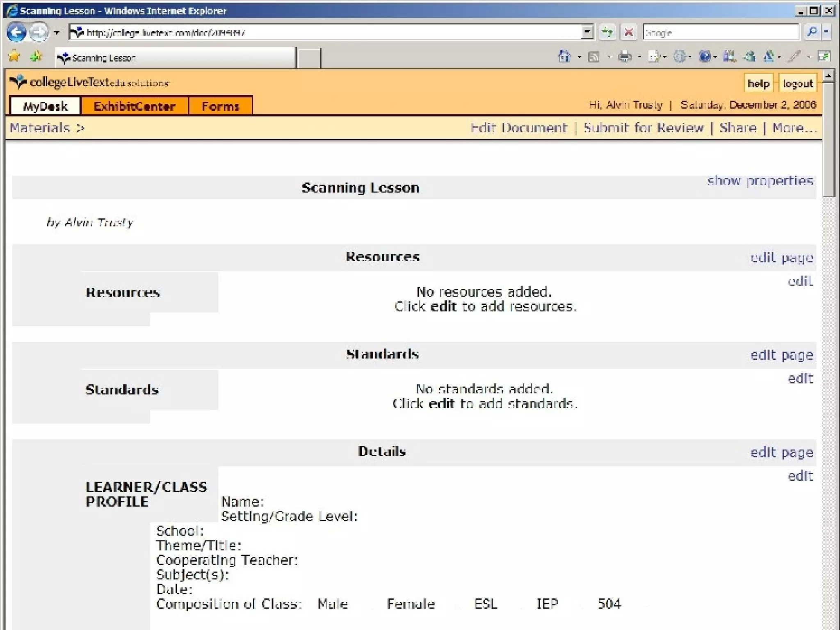This screenshot has width=840, height=630.
Task: Expand the search provider dropdown arrow
Action: point(826,32)
